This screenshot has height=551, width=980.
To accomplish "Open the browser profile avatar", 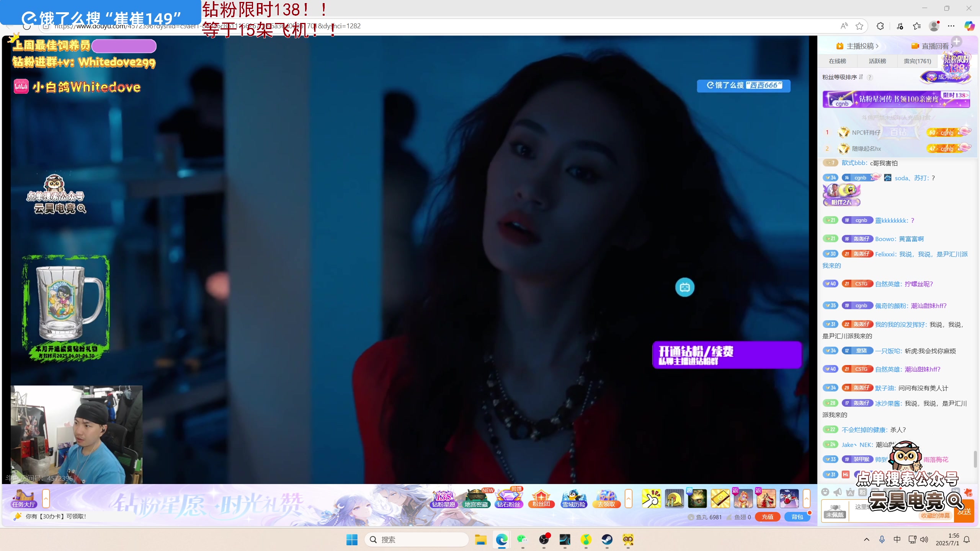I will tap(934, 26).
